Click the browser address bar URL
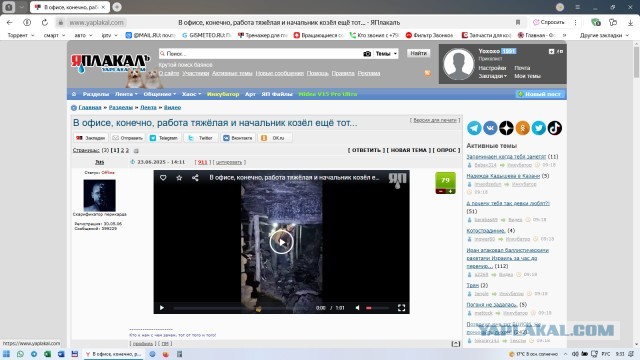 [96, 22]
